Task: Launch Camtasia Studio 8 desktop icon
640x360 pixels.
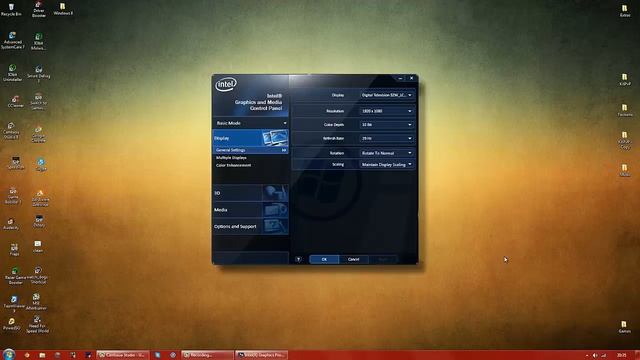Action: pyautogui.click(x=11, y=131)
